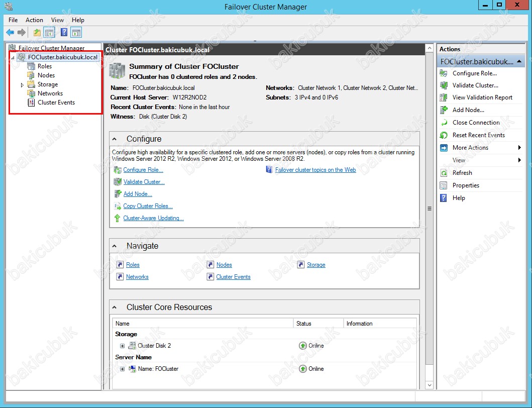The image size is (532, 408).
Task: Click the Properties icon in Actions pane
Action: tap(444, 185)
